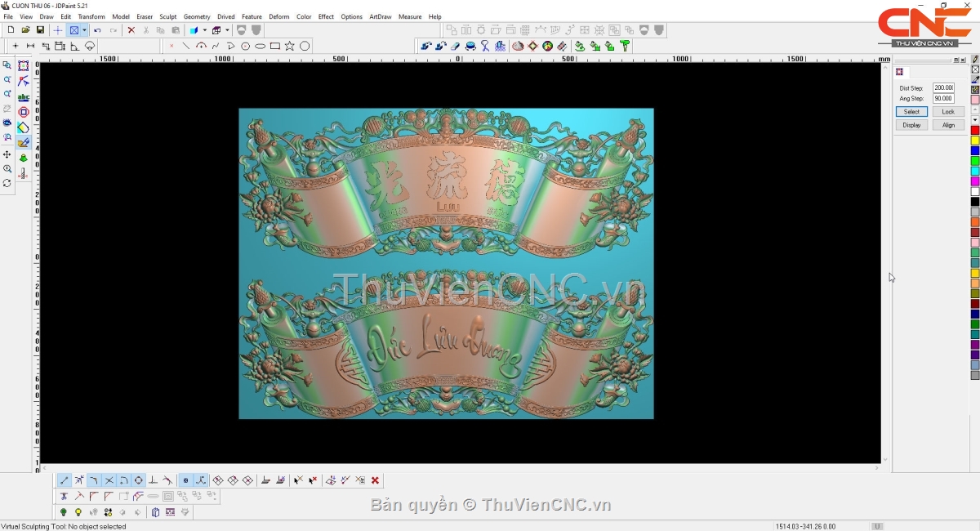Screen dimensions: 980x531
Task: Select the rectangle drawing tool
Action: (x=275, y=47)
